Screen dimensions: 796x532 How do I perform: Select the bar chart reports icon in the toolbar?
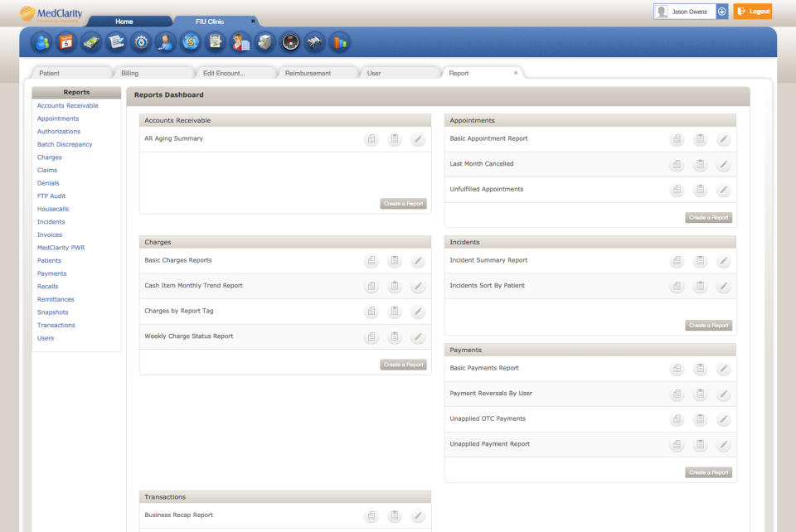pyautogui.click(x=340, y=41)
